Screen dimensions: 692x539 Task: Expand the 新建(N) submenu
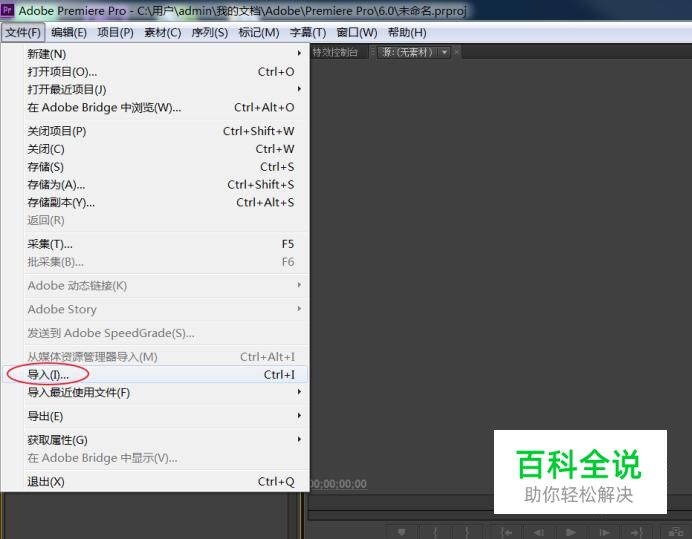[299, 53]
